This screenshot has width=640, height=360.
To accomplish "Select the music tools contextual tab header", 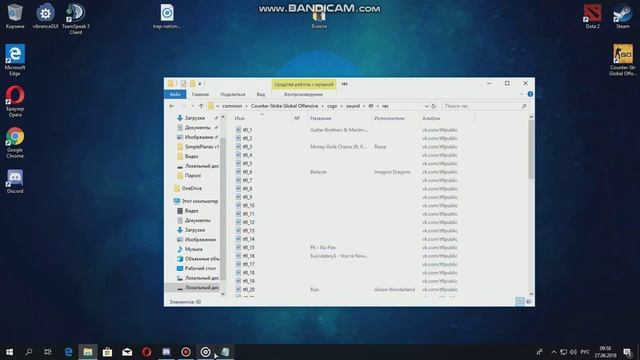I will [304, 84].
